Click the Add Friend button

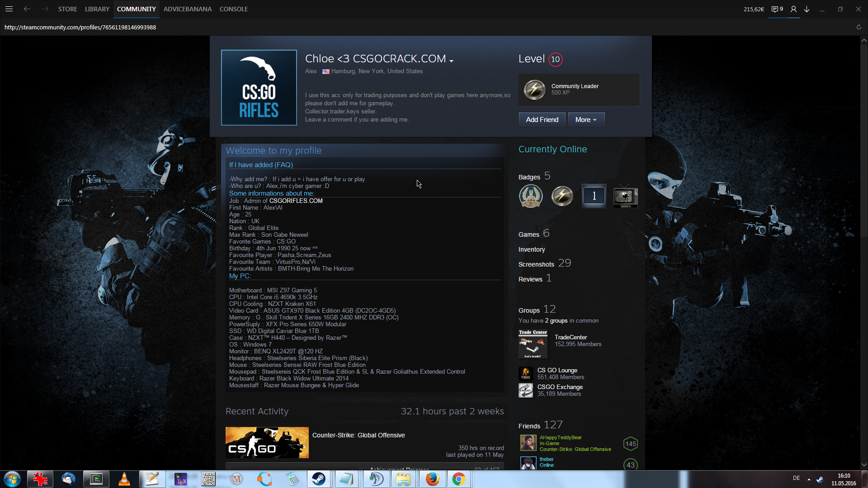[x=542, y=120]
